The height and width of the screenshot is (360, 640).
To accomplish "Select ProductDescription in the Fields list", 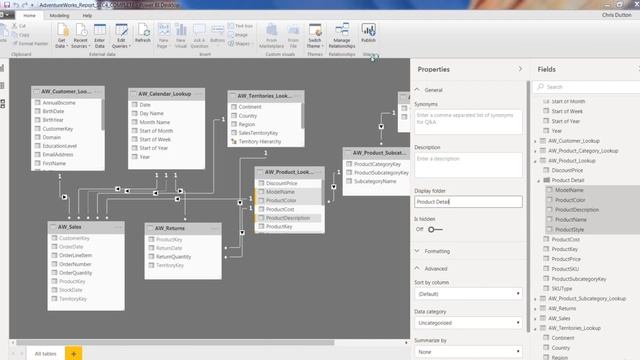I will 577,210.
